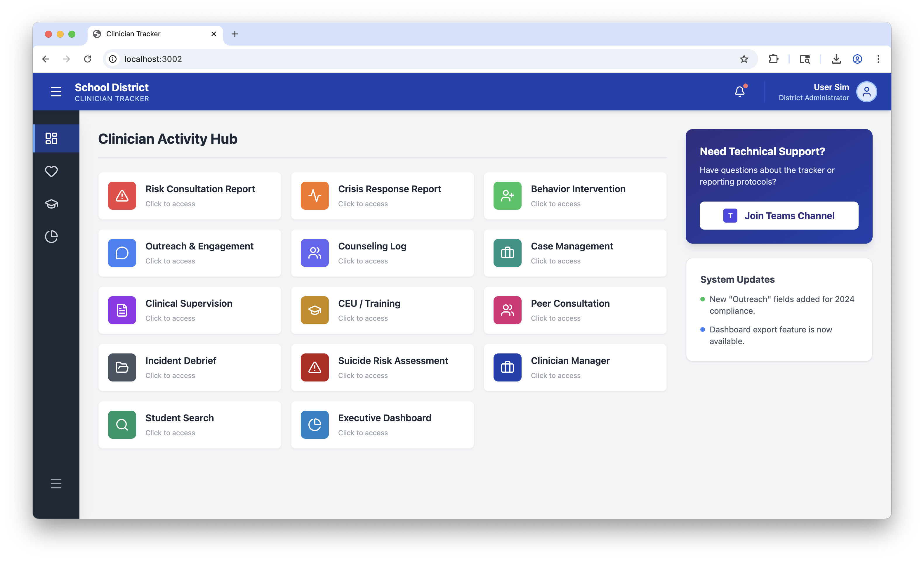Click the notification bell with alert badge

click(739, 91)
